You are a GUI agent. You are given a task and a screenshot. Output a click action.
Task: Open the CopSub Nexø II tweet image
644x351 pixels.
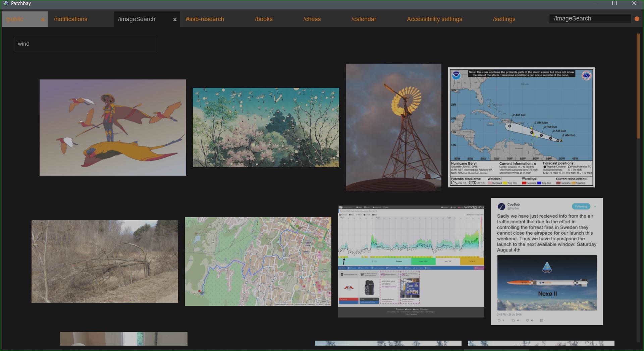[547, 261]
